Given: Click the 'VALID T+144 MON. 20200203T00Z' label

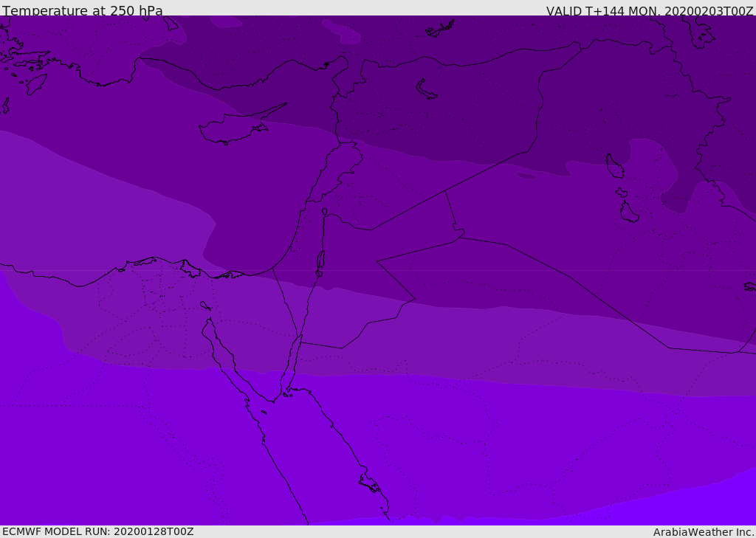Looking at the screenshot, I should coord(650,10).
